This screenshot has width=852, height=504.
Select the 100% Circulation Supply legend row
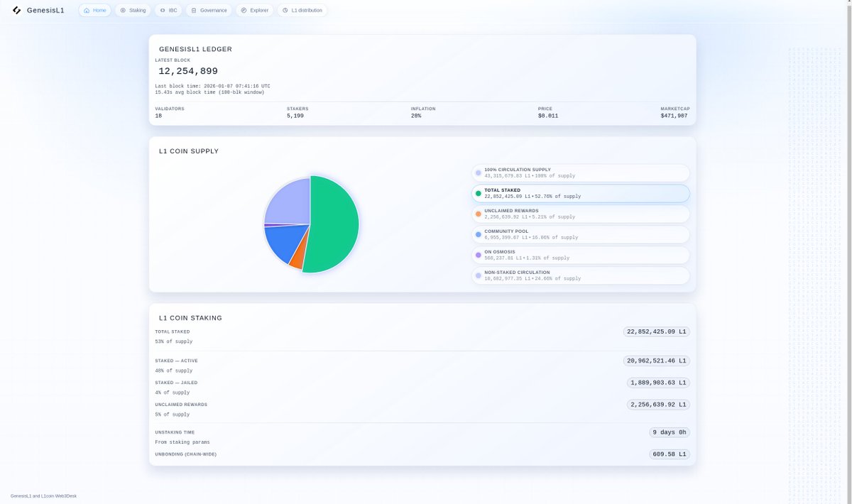[581, 173]
